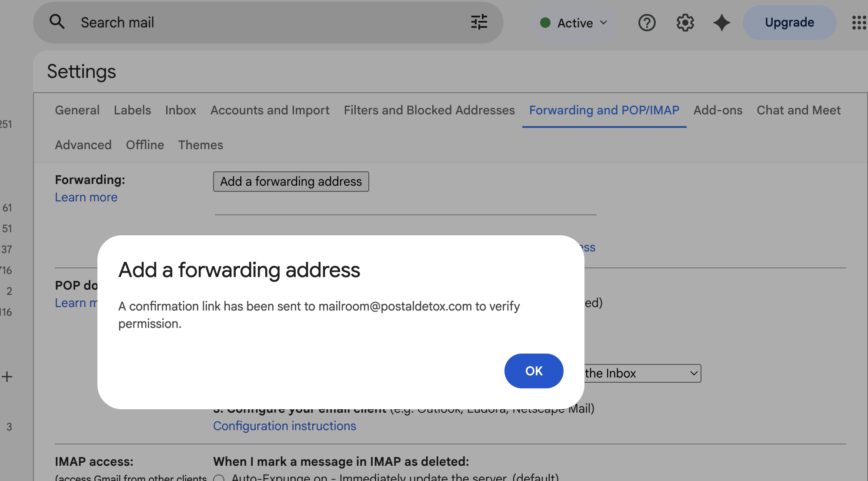868x481 pixels.
Task: Switch to Accounts and Import tab
Action: click(270, 110)
